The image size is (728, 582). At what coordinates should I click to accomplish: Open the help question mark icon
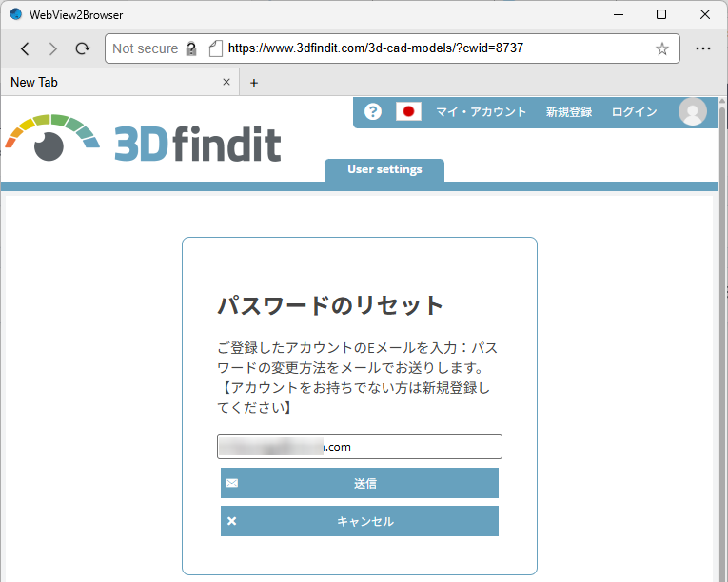coord(373,111)
